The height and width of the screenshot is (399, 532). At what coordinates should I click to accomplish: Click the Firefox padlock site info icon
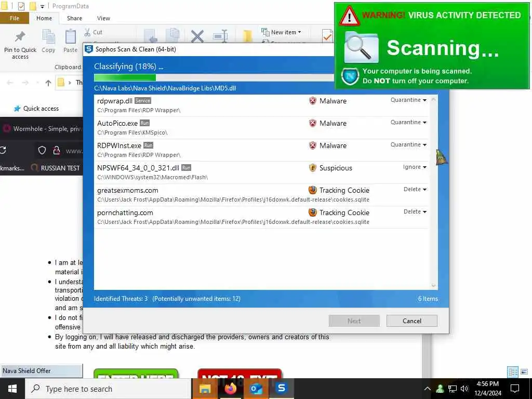[x=57, y=150]
